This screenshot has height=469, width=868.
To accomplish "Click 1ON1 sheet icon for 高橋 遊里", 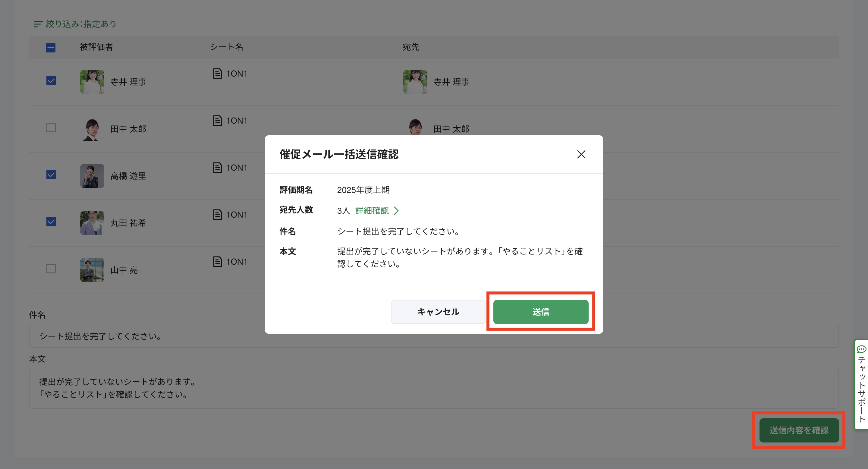I will [217, 168].
